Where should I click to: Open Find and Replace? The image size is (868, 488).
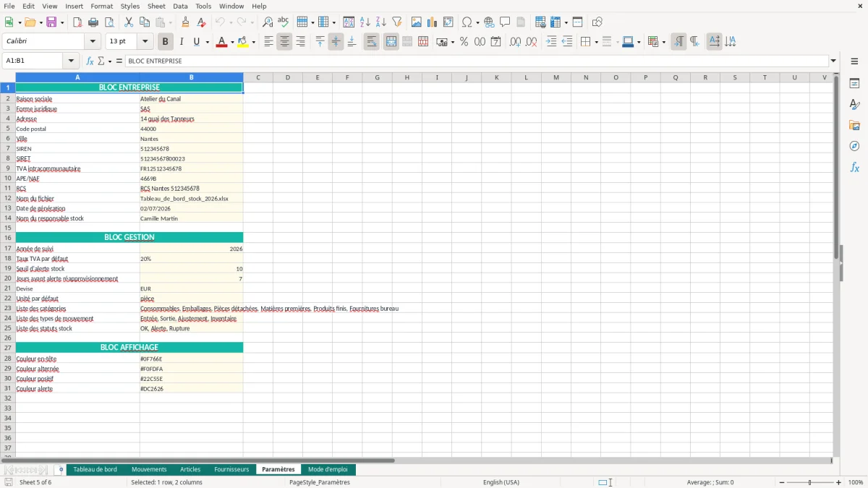(268, 22)
